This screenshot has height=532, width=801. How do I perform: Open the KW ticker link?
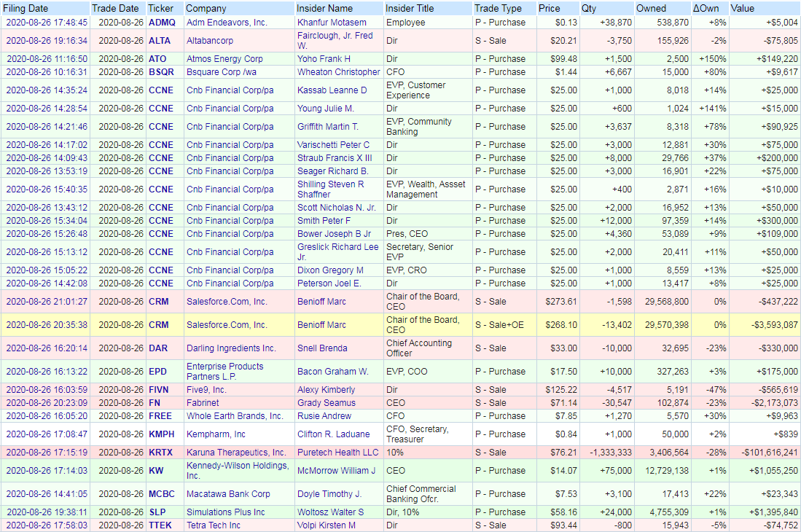pyautogui.click(x=156, y=471)
